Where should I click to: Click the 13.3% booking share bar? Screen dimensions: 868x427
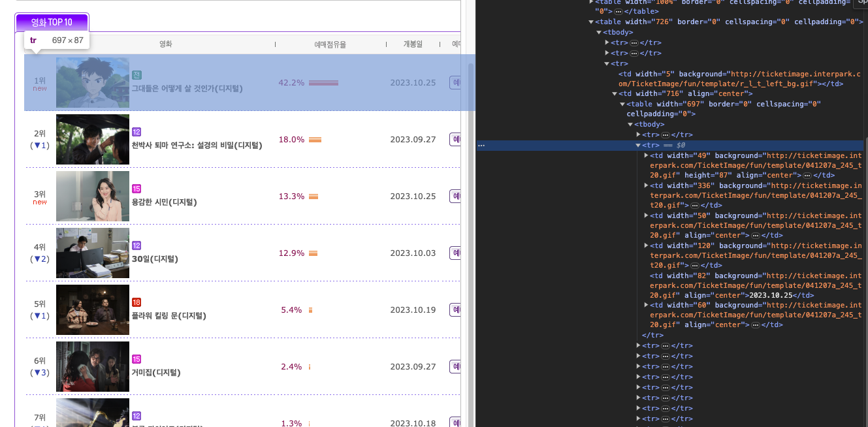click(313, 197)
